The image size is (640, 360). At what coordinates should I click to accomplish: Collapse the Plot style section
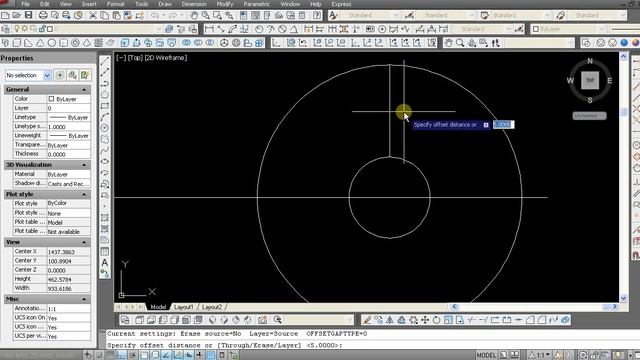[x=84, y=194]
